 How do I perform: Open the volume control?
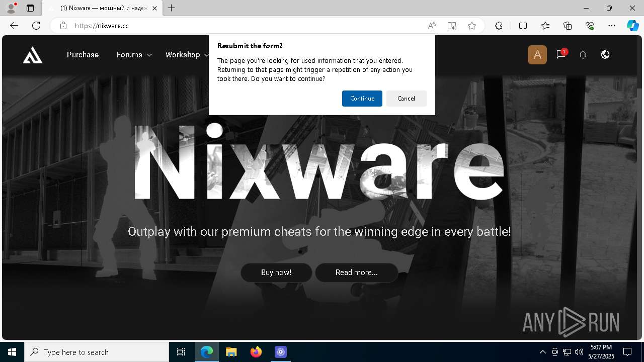[x=579, y=352]
